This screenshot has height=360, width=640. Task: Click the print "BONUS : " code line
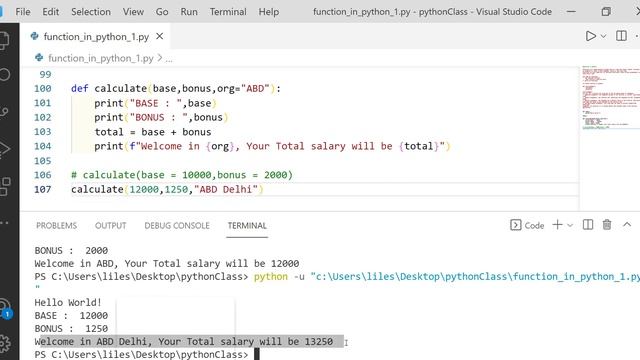[x=161, y=118]
